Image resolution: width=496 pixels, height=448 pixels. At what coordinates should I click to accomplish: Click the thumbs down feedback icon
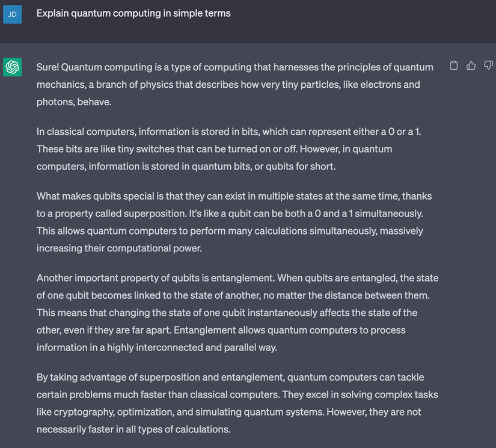[488, 66]
